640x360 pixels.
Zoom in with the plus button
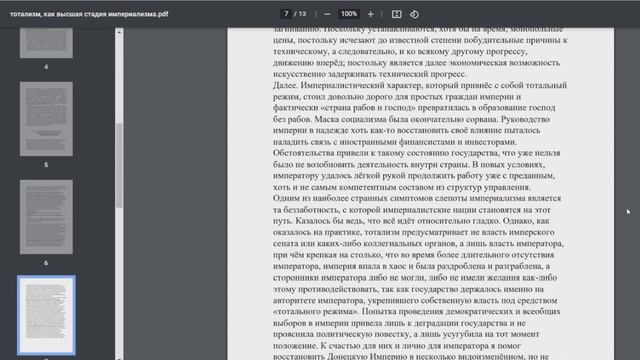[x=370, y=14]
